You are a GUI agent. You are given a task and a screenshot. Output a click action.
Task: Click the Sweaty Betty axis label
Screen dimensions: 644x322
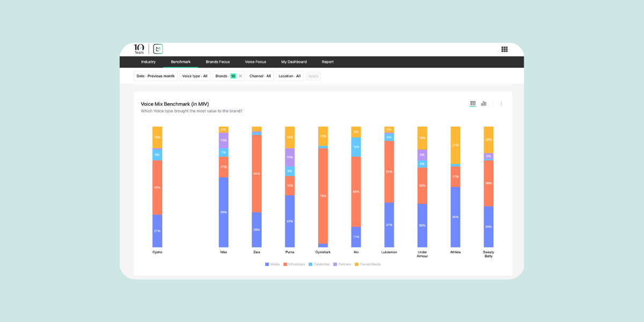(x=488, y=254)
